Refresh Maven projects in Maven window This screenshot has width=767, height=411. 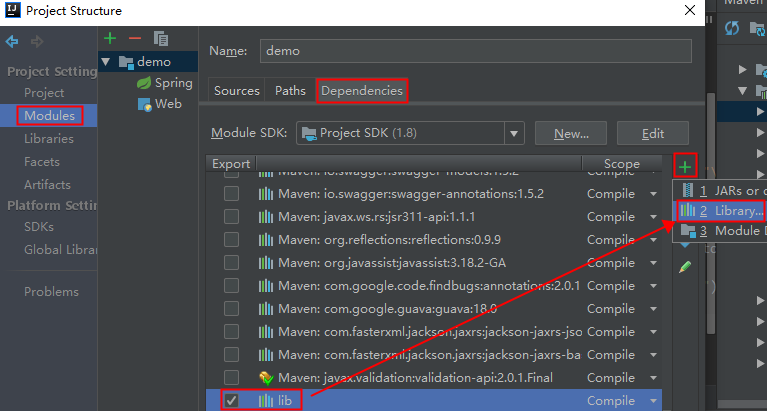tap(732, 29)
